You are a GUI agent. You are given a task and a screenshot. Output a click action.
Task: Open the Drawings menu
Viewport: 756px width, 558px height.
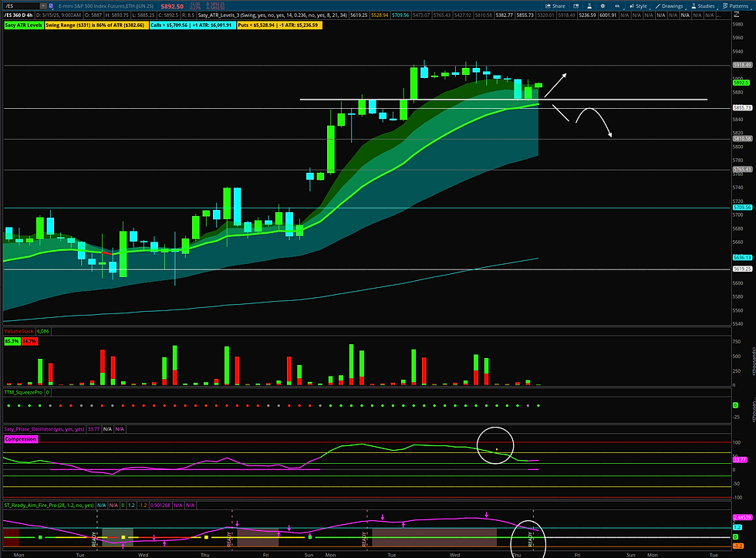coord(670,5)
